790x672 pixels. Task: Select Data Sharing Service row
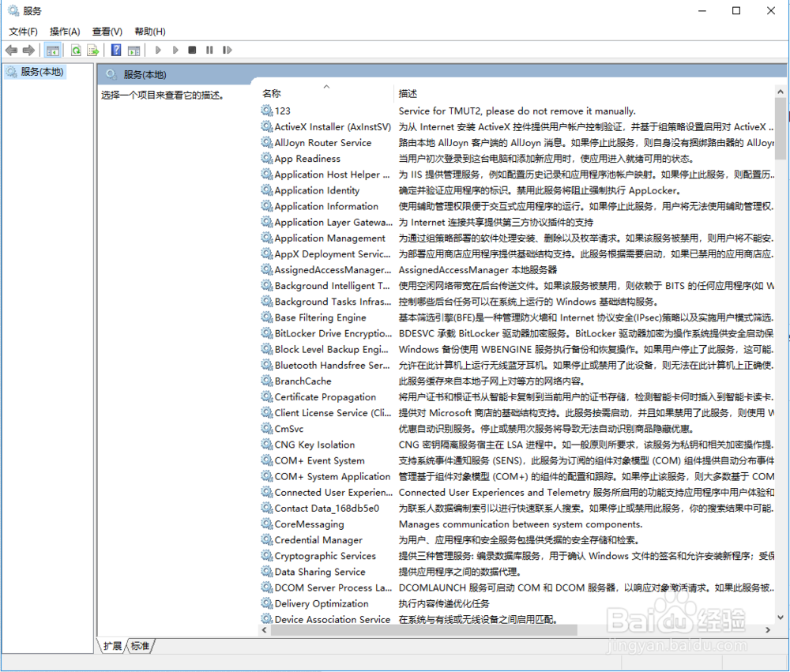tap(517, 572)
